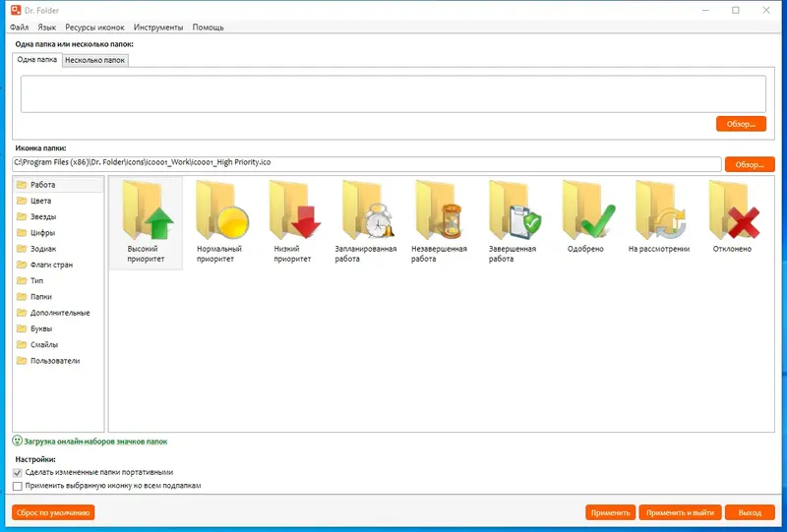Open the Ресурсы иконок menu
This screenshot has height=532, width=787.
[94, 28]
